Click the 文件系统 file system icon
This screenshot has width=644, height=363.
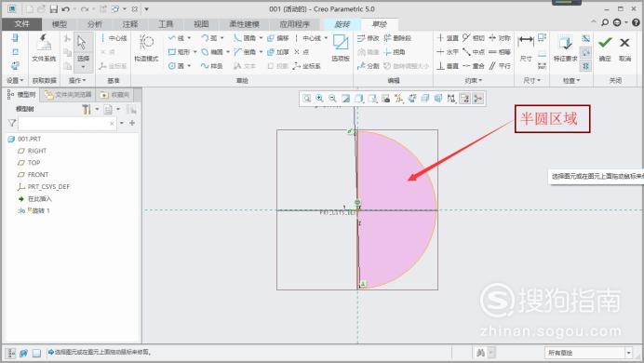44,48
